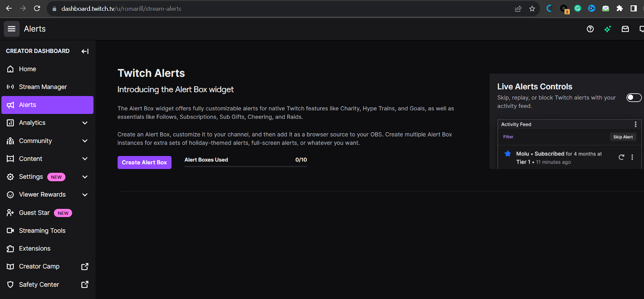Viewport: 644px width, 299px height.
Task: Bookmark this page with star icon
Action: pyautogui.click(x=532, y=8)
